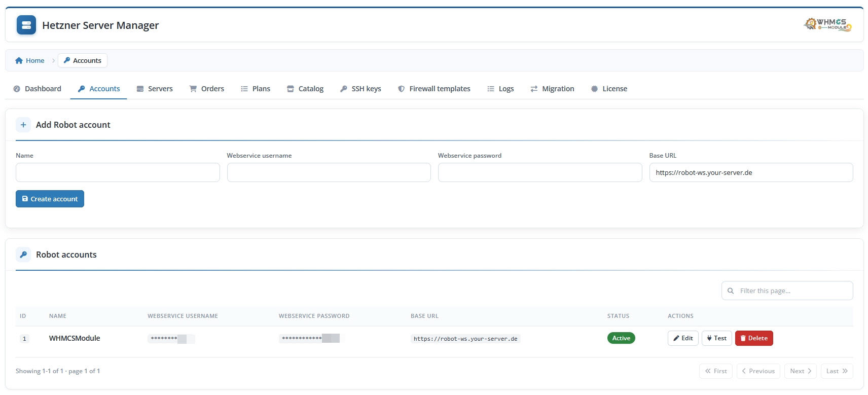Image resolution: width=868 pixels, height=395 pixels.
Task: Focus the Name input field
Action: [118, 172]
